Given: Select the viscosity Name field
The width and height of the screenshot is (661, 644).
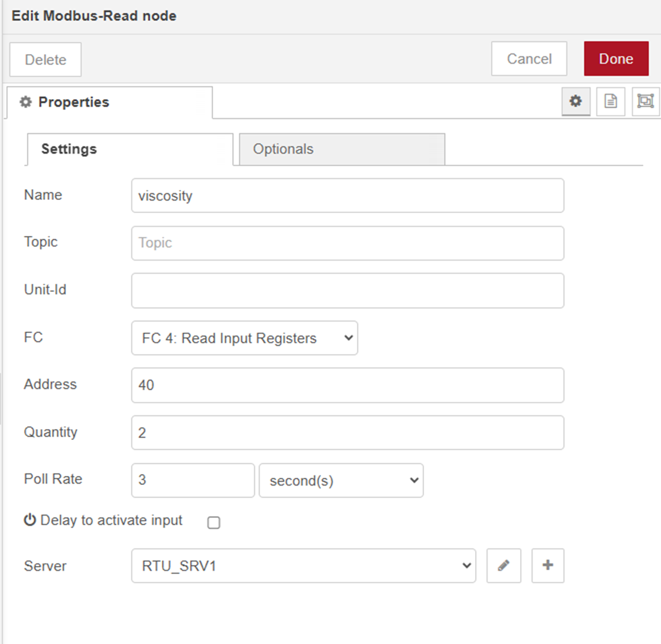Looking at the screenshot, I should click(x=347, y=195).
